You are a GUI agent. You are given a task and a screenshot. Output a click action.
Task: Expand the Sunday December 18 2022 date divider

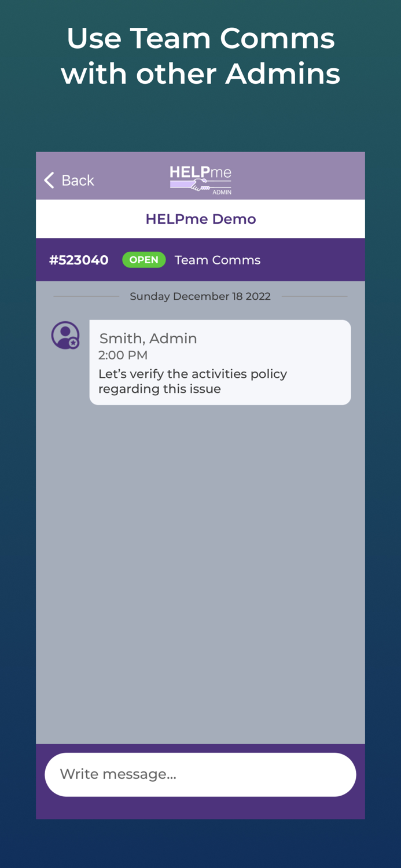click(x=200, y=296)
